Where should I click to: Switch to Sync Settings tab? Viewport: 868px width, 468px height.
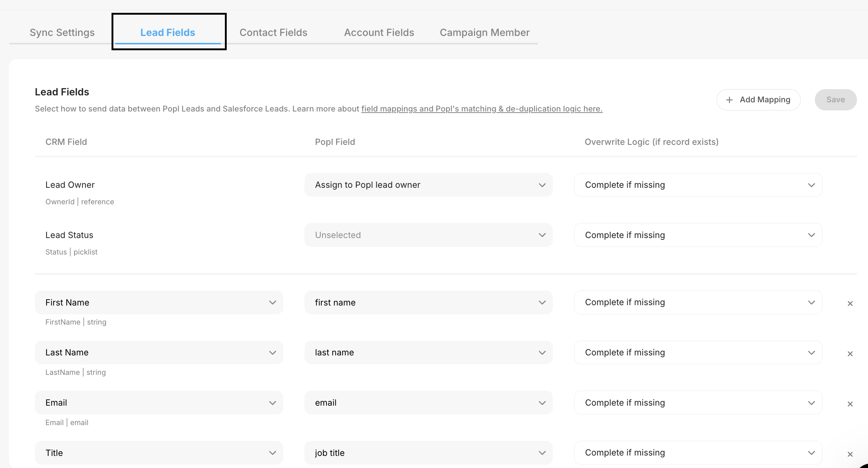coord(62,33)
